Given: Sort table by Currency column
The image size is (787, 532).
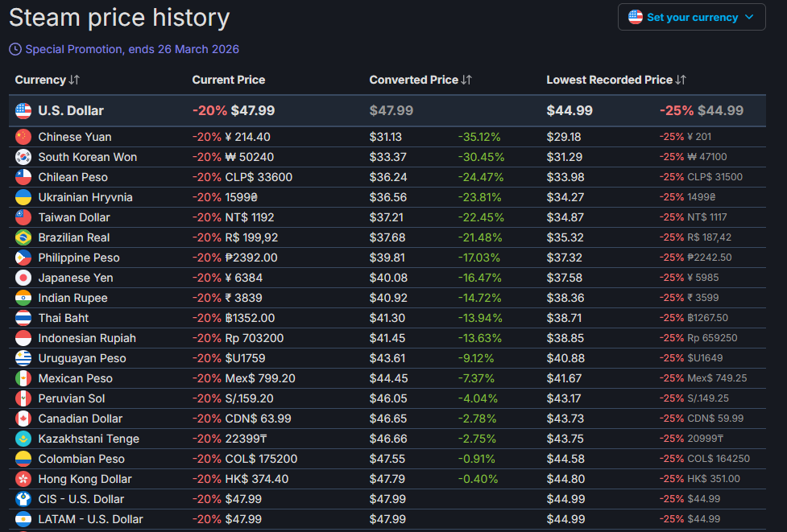Looking at the screenshot, I should click(x=48, y=80).
